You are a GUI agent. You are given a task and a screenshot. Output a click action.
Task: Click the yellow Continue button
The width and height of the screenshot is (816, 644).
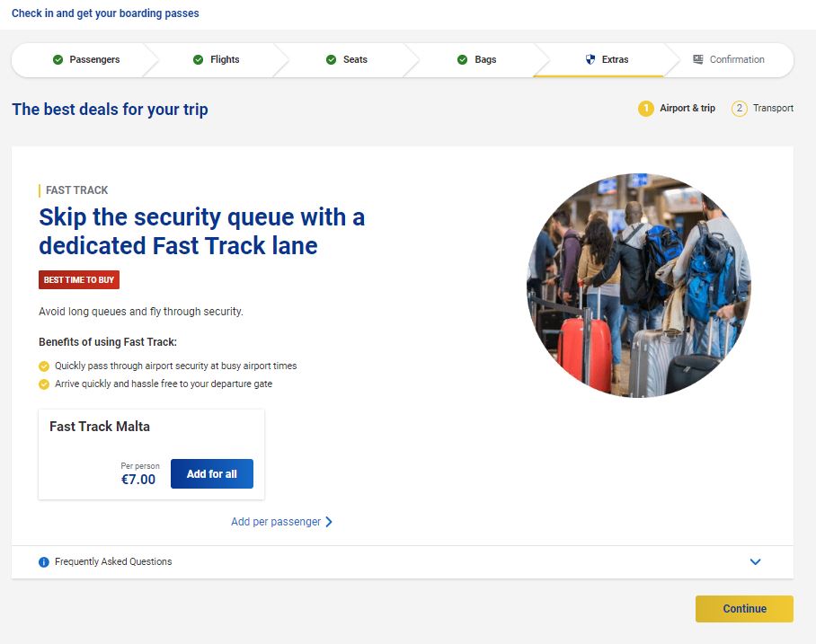click(744, 609)
